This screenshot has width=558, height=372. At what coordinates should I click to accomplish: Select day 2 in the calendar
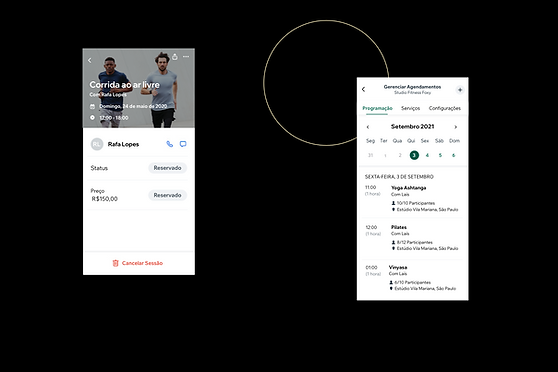point(400,155)
